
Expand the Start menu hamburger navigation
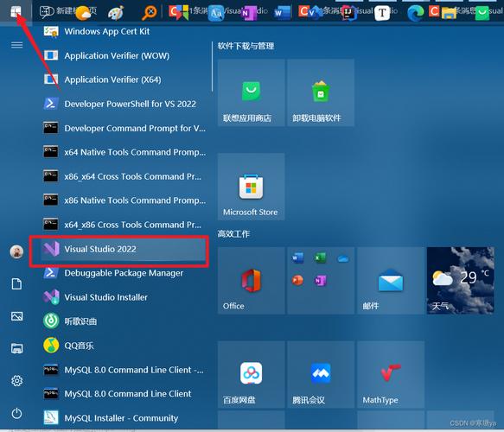(x=16, y=45)
